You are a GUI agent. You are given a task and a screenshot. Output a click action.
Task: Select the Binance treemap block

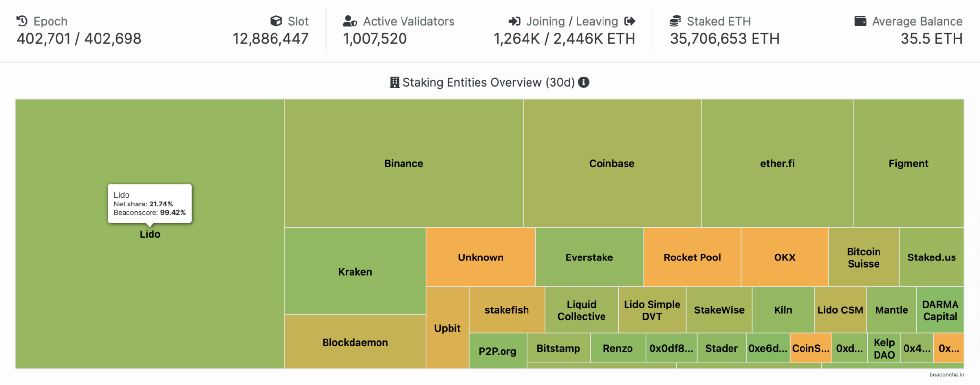click(x=403, y=163)
